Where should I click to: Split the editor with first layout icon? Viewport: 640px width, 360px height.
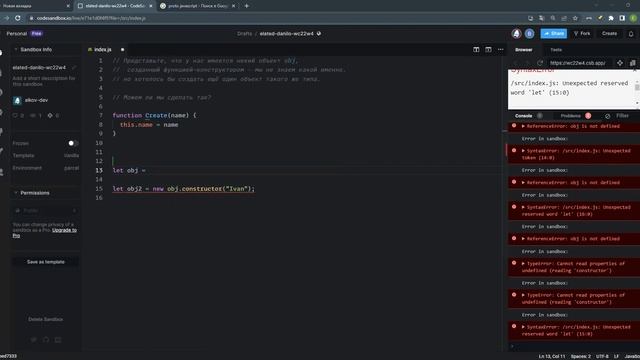click(x=476, y=49)
